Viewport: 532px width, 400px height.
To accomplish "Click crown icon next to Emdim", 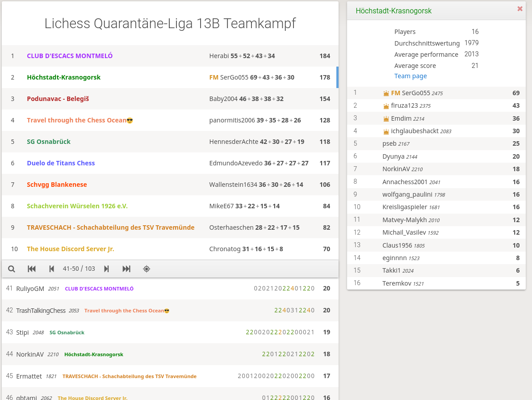I will pyautogui.click(x=386, y=119).
